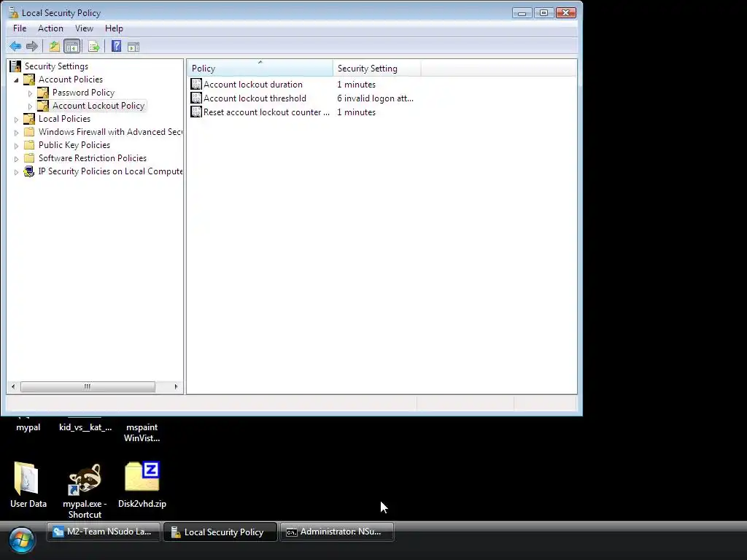747x560 pixels.
Task: Expand the Account Lockout Policy node arrow
Action: click(31, 106)
